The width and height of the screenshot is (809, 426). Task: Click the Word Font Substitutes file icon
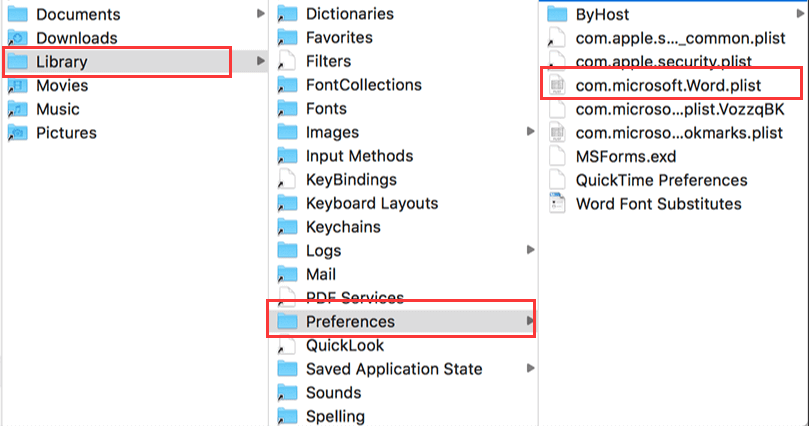557,203
